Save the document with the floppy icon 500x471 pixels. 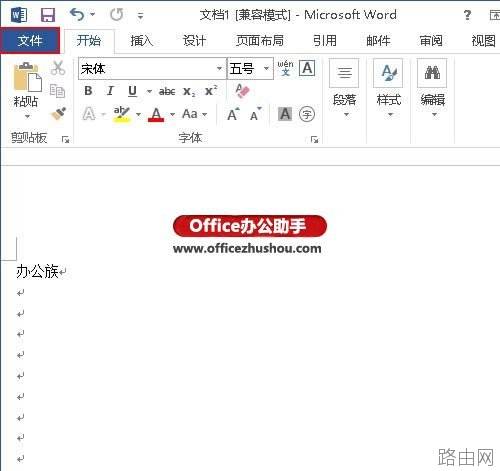click(48, 15)
